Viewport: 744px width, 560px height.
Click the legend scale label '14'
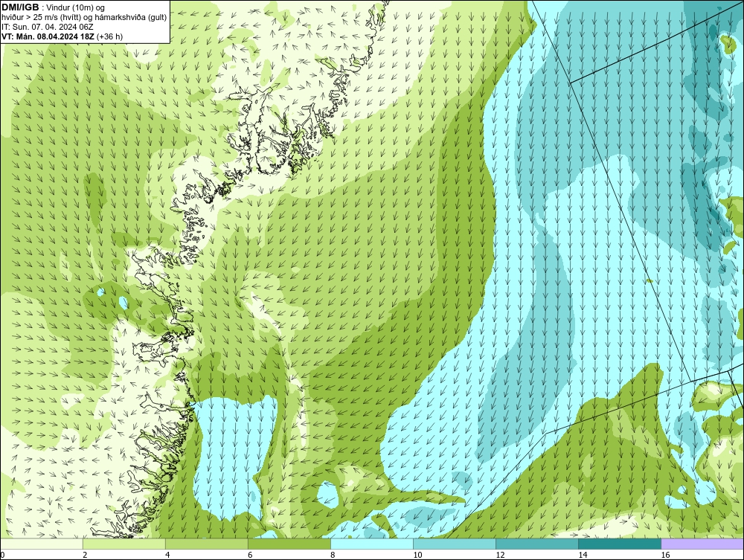tap(583, 555)
